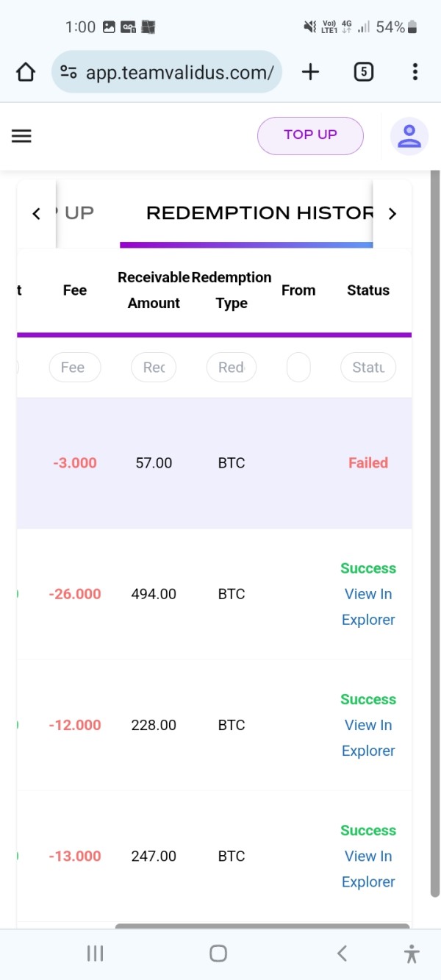Open the hamburger navigation menu
The width and height of the screenshot is (441, 980).
coord(21,136)
